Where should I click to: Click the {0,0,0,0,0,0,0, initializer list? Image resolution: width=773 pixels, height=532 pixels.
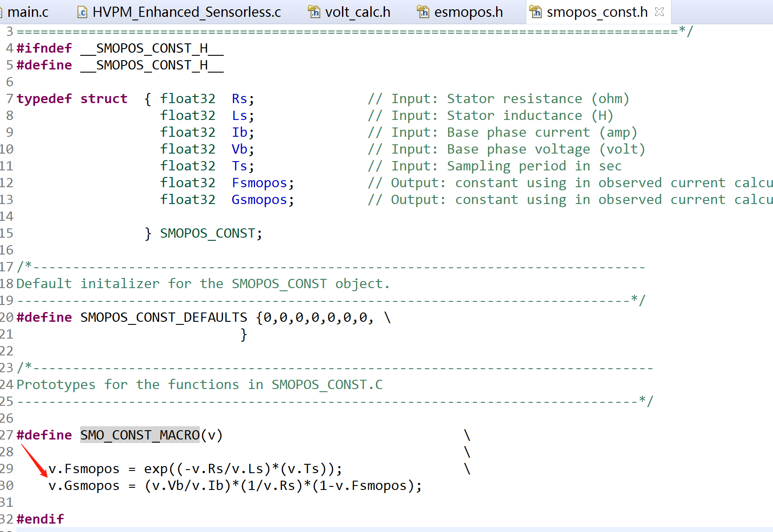point(315,317)
